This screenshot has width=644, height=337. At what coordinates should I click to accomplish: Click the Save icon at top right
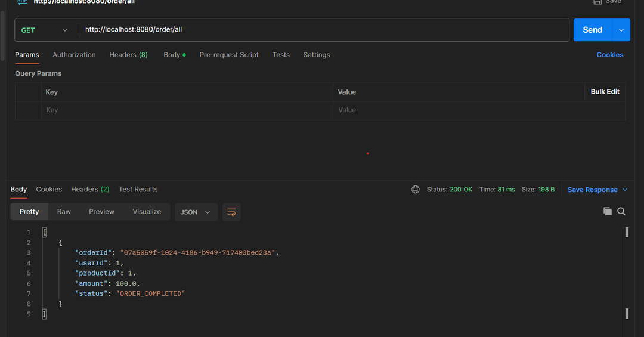[x=597, y=2]
